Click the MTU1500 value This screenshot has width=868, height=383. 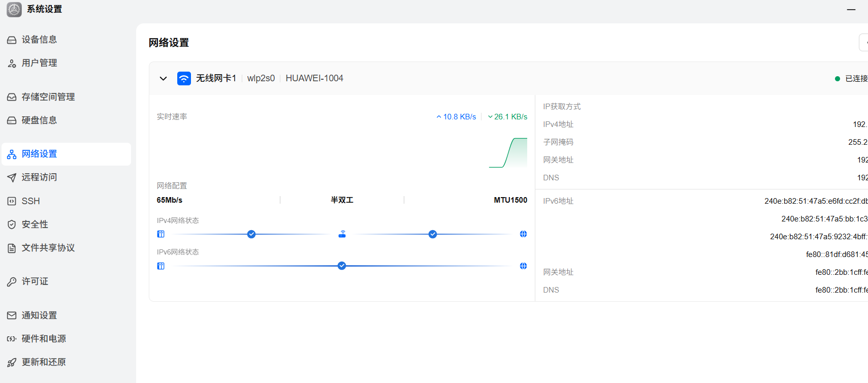[x=510, y=200]
